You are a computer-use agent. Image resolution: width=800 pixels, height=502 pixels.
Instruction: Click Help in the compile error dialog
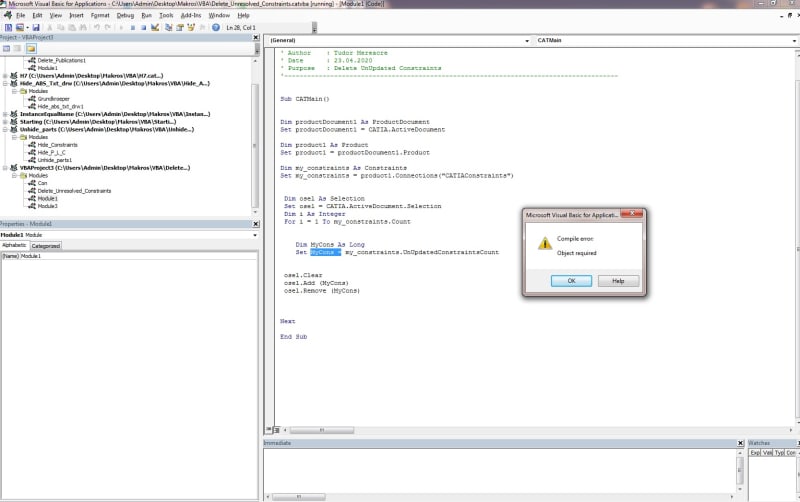coord(618,281)
